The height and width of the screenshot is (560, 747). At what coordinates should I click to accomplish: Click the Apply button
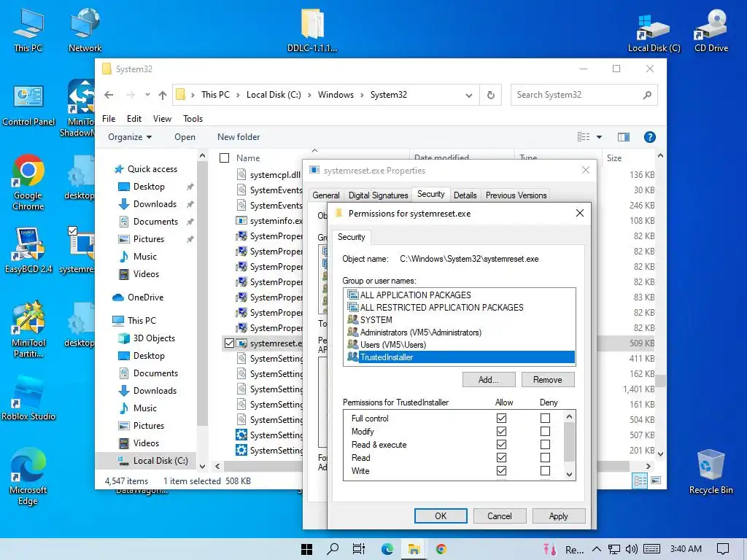(x=558, y=516)
